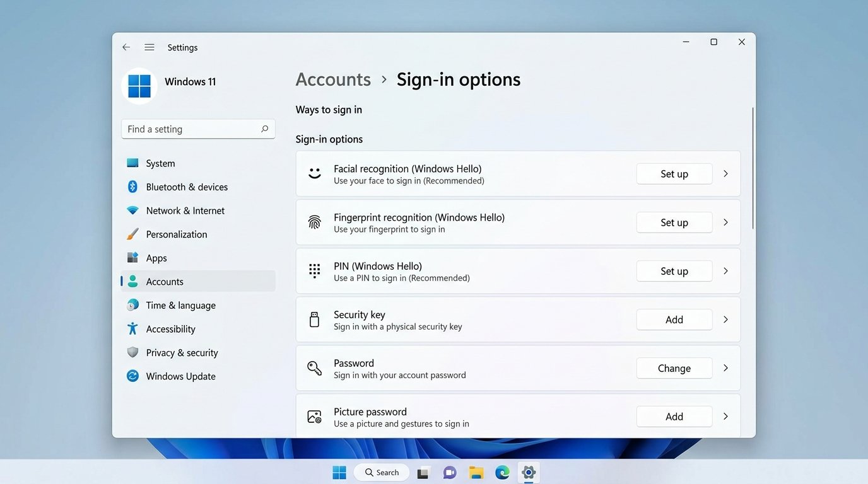Click the Accessibility figure icon
This screenshot has width=868, height=484.
132,328
